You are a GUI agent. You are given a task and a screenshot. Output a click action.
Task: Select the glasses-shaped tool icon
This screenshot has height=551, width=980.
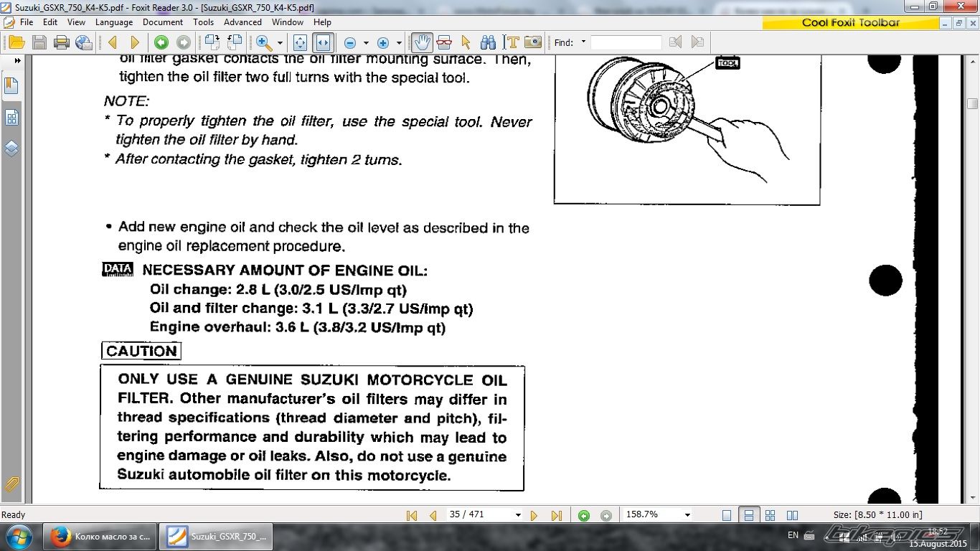(444, 42)
